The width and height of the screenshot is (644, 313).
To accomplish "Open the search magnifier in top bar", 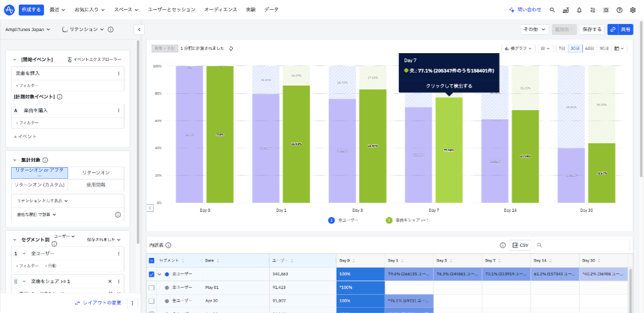I will click(x=552, y=10).
